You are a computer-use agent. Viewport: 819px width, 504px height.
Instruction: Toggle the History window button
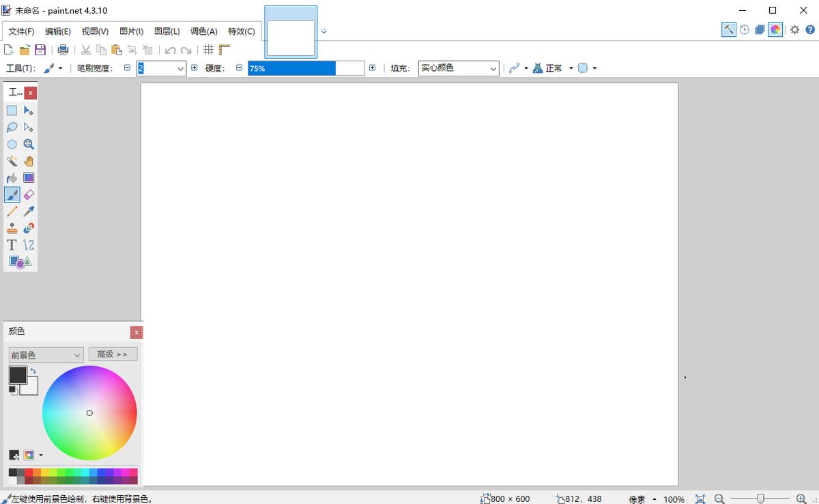pyautogui.click(x=745, y=29)
